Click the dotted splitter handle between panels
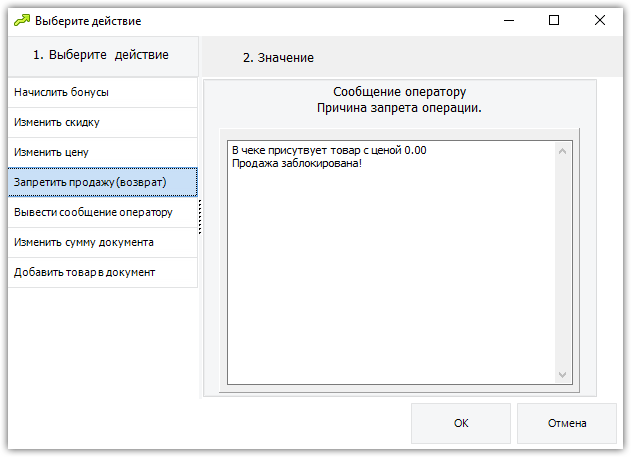 click(200, 217)
